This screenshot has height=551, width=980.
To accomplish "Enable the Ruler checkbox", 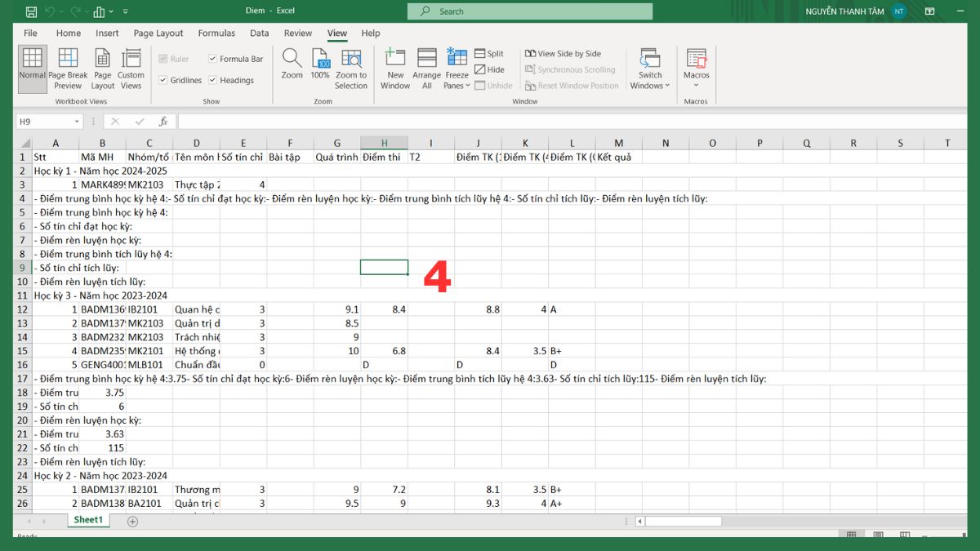I will [x=162, y=59].
